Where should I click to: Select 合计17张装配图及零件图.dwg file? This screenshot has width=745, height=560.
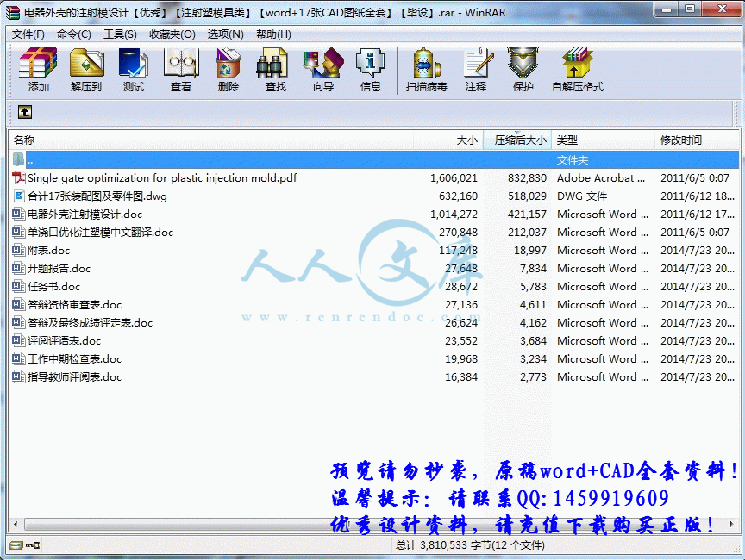[97, 196]
